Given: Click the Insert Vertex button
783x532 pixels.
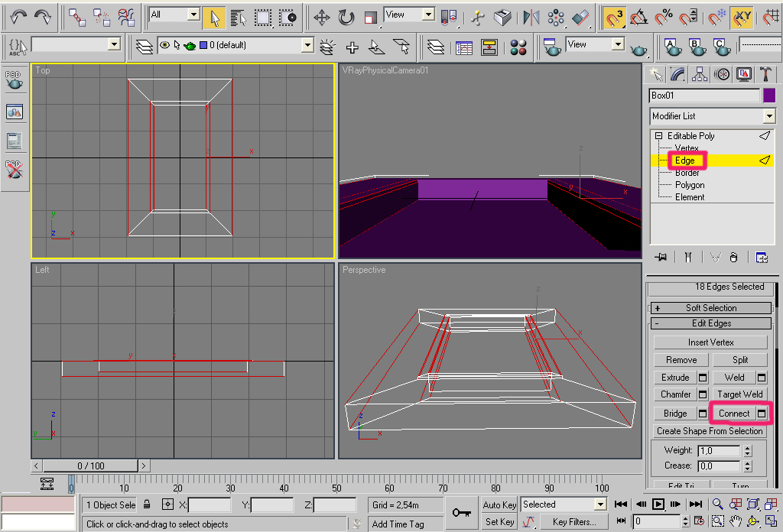Looking at the screenshot, I should [710, 342].
